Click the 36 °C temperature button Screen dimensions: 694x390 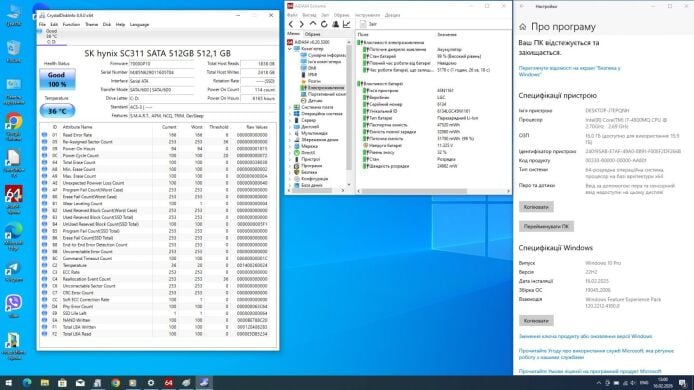pyautogui.click(x=57, y=111)
